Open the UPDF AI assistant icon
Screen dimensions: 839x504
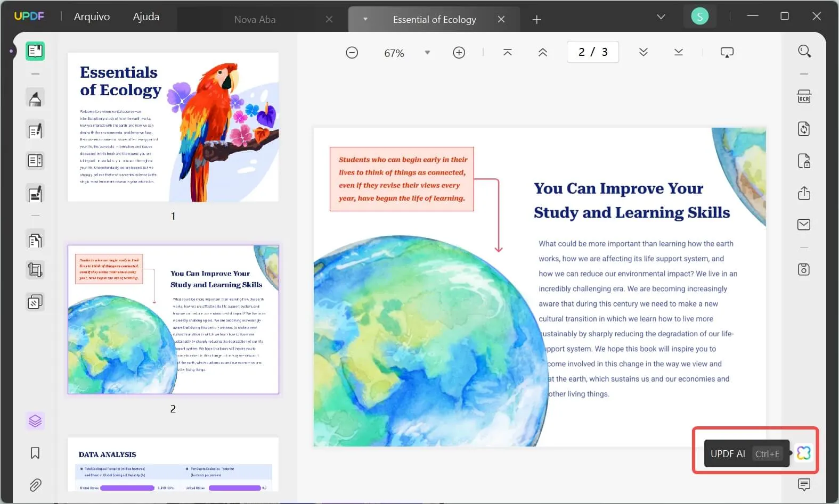[803, 453]
